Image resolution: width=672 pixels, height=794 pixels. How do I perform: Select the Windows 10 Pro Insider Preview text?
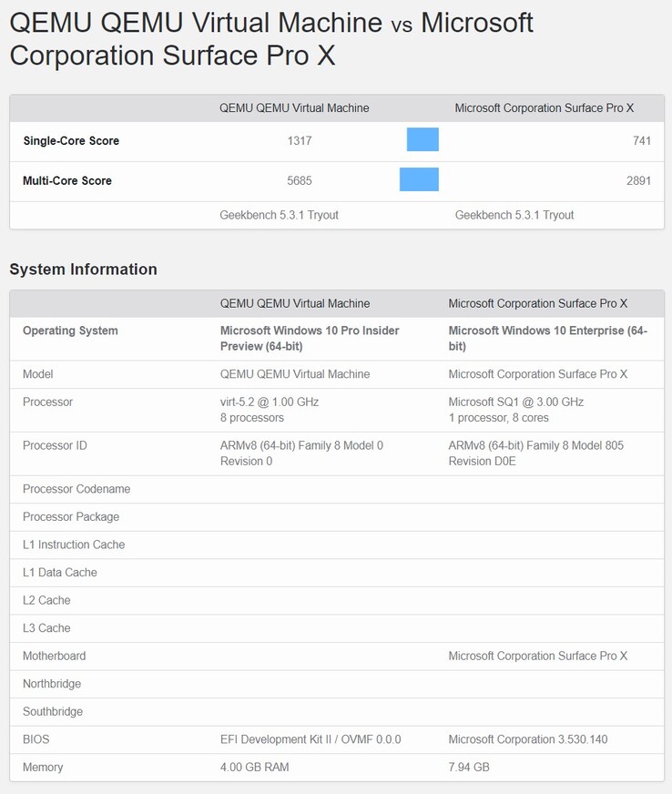click(x=310, y=339)
